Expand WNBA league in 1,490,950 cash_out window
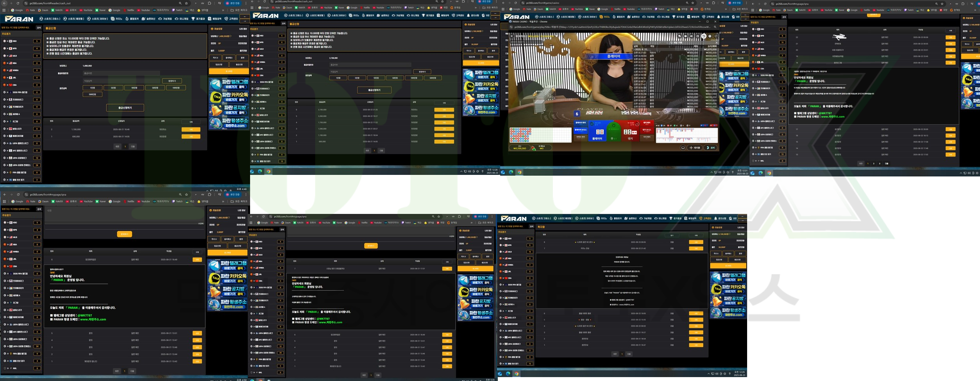This screenshot has height=381, width=980. point(21,70)
